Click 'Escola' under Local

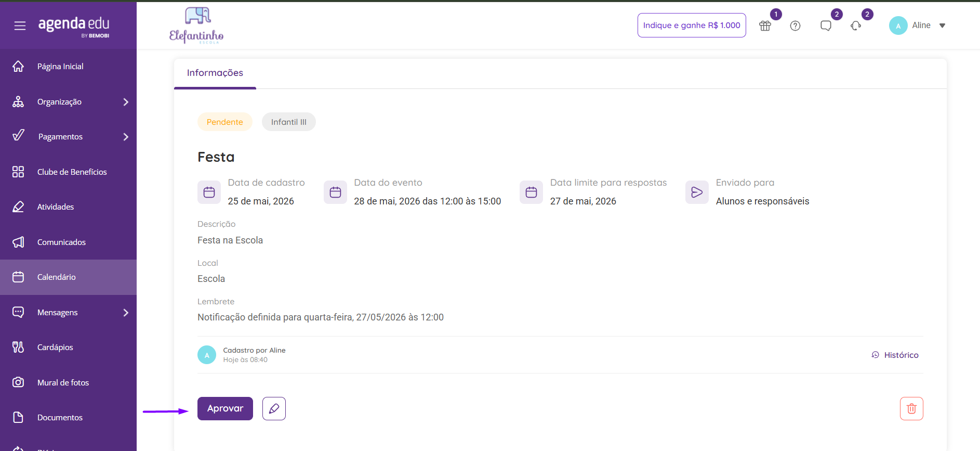(x=211, y=279)
